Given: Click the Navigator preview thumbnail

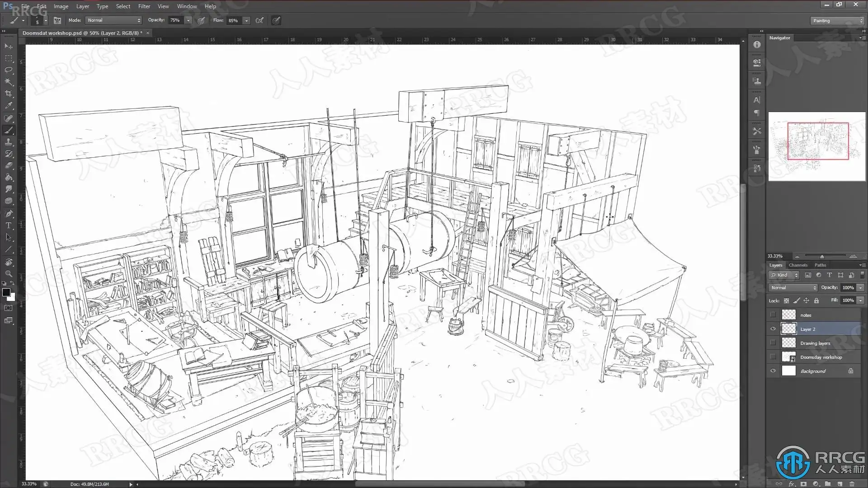Looking at the screenshot, I should pyautogui.click(x=817, y=146).
